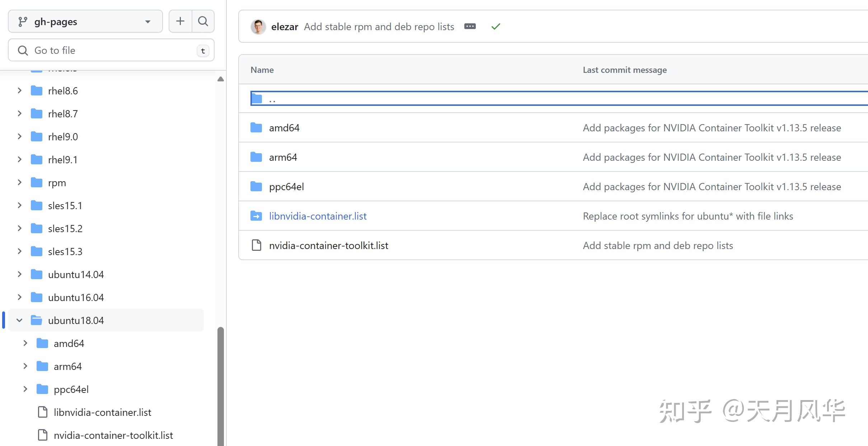Click the search magnifier icon button
Viewport: 868px width, 446px height.
[x=203, y=22]
